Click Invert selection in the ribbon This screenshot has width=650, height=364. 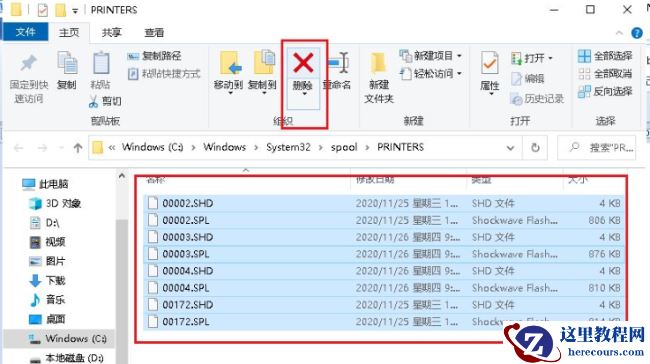pyautogui.click(x=605, y=91)
